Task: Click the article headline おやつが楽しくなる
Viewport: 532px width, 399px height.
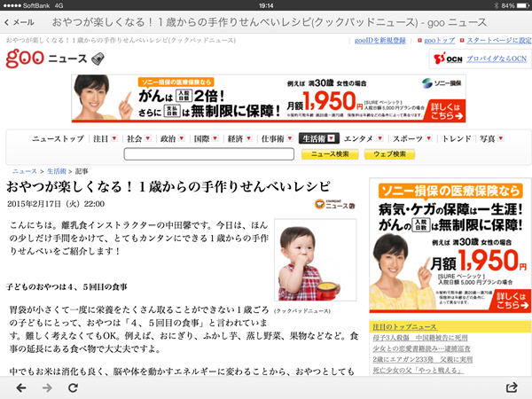Action: 168,186
